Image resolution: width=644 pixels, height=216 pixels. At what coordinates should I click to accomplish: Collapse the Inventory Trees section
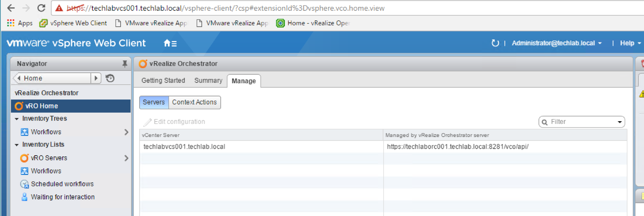pyautogui.click(x=17, y=119)
